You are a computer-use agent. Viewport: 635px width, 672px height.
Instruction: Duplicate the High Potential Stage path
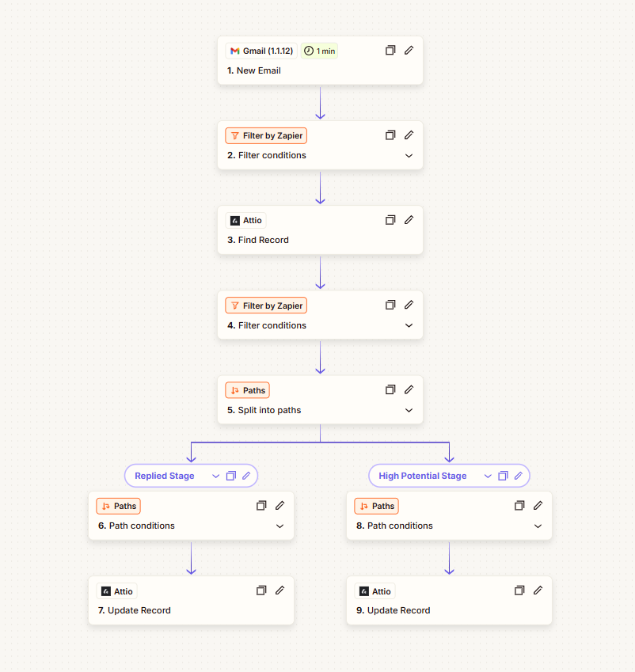(503, 476)
